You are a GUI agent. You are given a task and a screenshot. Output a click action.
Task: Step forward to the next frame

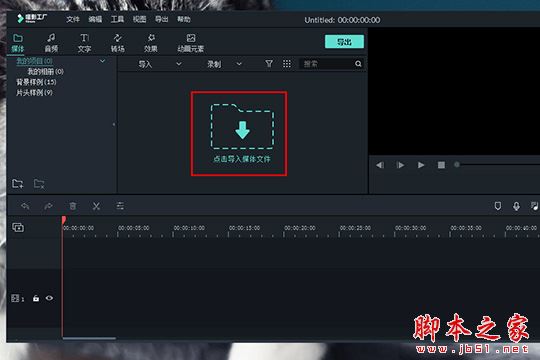pos(400,165)
